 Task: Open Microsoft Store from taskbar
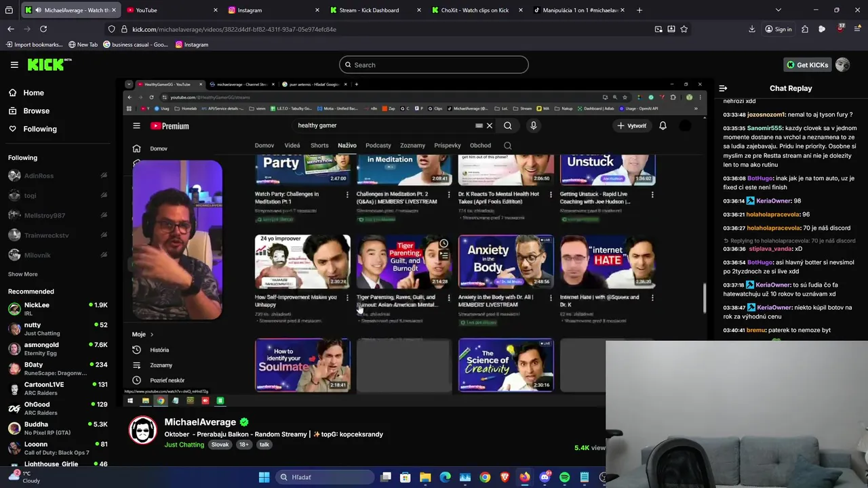(406, 477)
